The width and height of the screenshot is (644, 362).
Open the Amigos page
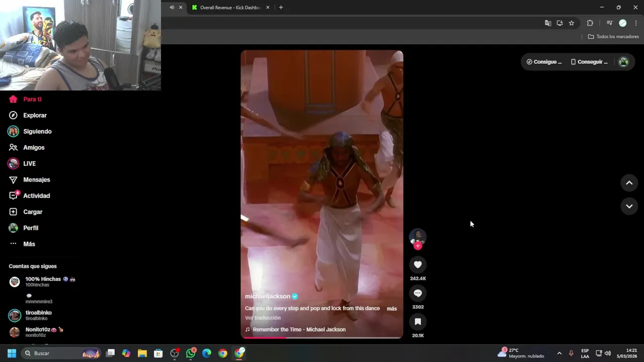[x=27, y=147]
